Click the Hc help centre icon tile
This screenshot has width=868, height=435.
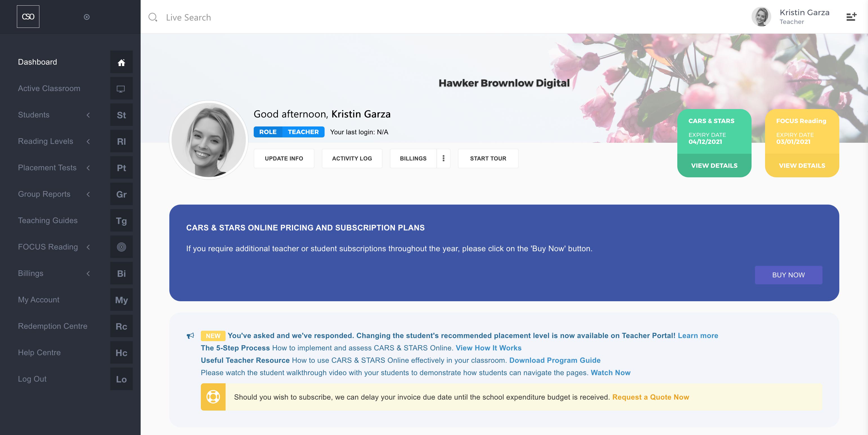click(121, 352)
